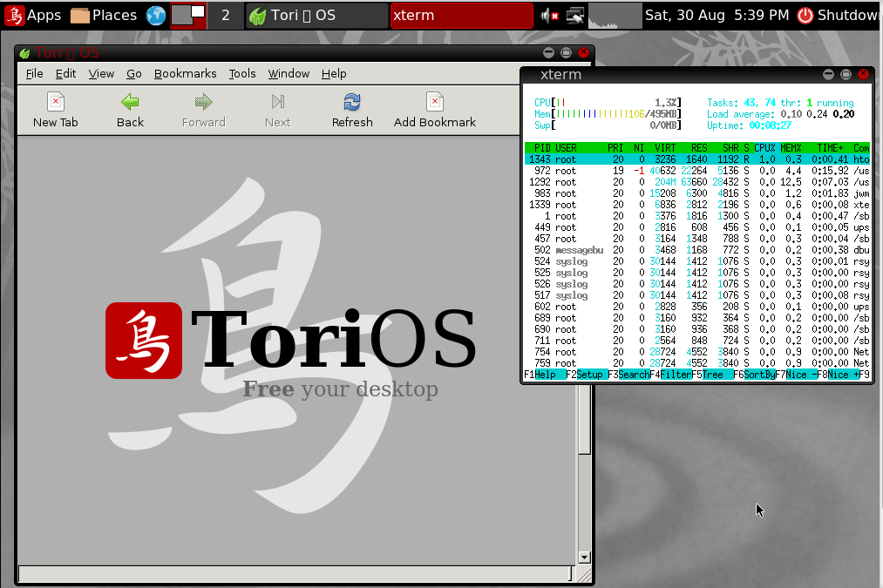This screenshot has width=883, height=588.
Task: Open the File menu
Action: (34, 74)
